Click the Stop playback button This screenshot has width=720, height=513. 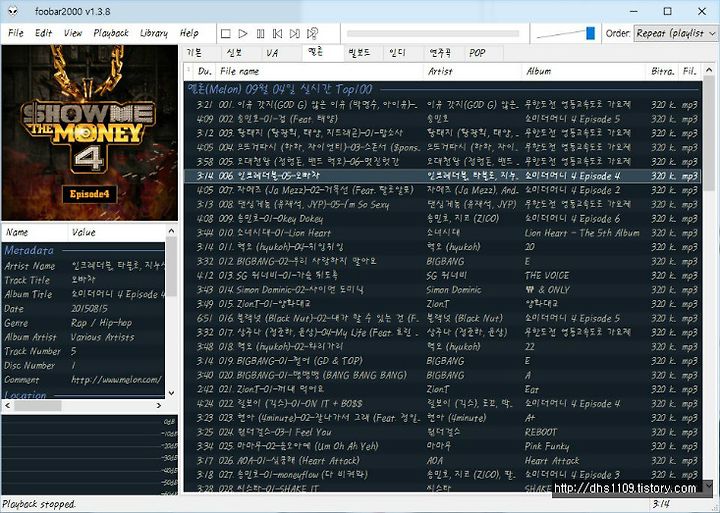225,34
